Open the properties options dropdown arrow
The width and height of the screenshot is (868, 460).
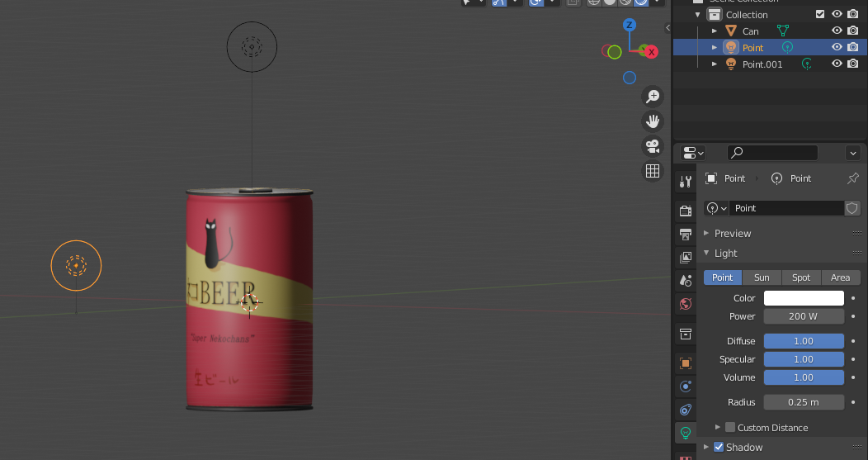(853, 153)
